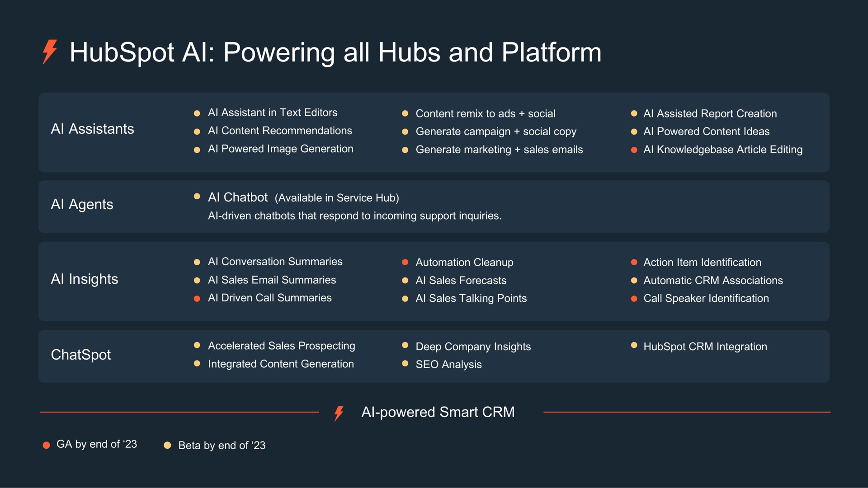868x488 pixels.
Task: Select the AI Insights row heading
Action: (x=85, y=279)
